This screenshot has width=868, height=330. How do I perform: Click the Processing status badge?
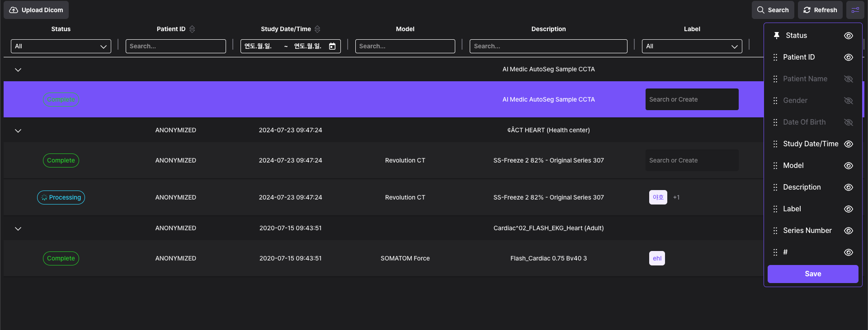click(x=61, y=197)
